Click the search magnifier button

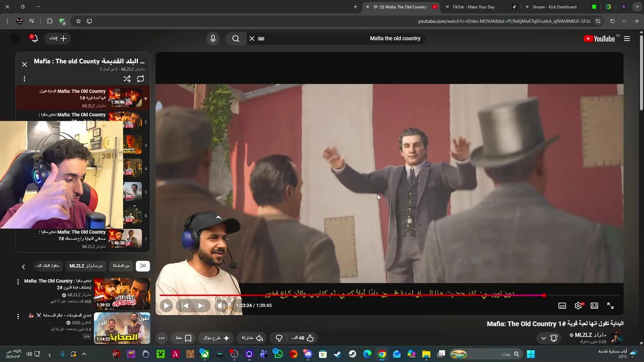pyautogui.click(x=235, y=38)
